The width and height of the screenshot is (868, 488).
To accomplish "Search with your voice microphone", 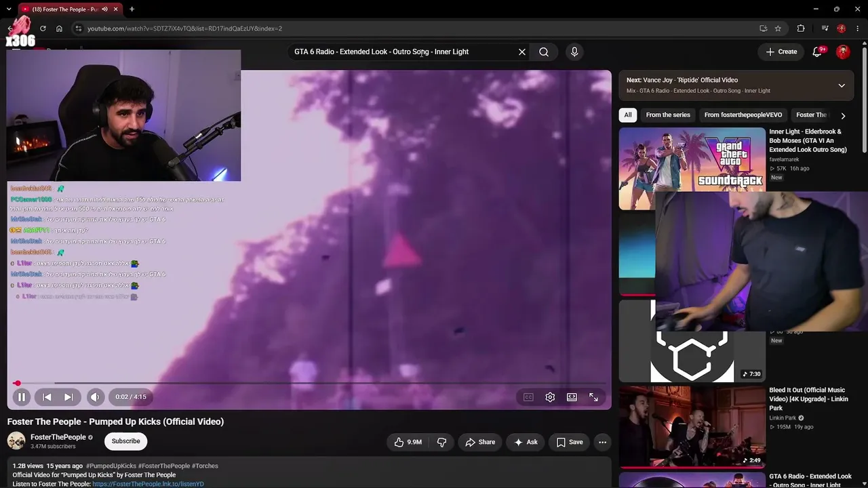I will point(574,52).
